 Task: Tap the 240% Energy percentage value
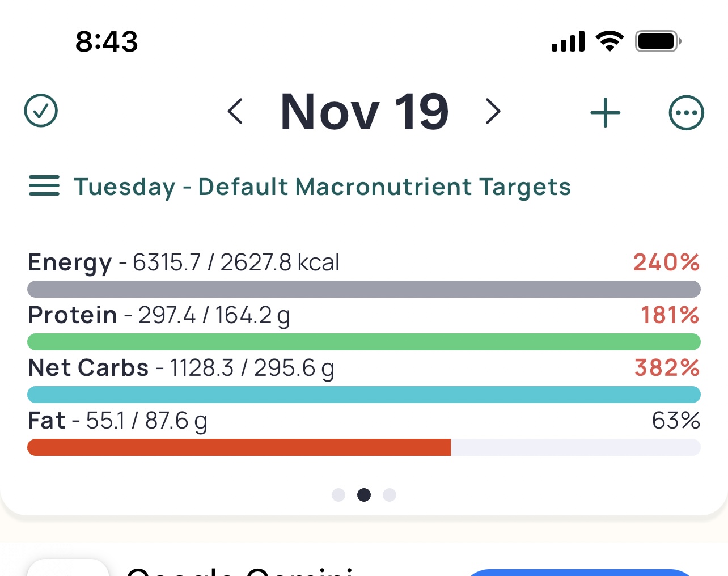(x=666, y=262)
